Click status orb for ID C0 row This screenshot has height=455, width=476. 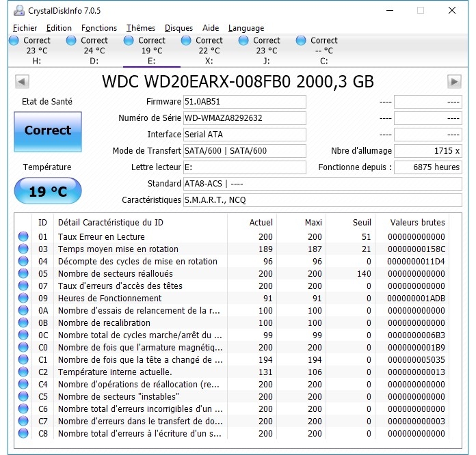coord(23,347)
